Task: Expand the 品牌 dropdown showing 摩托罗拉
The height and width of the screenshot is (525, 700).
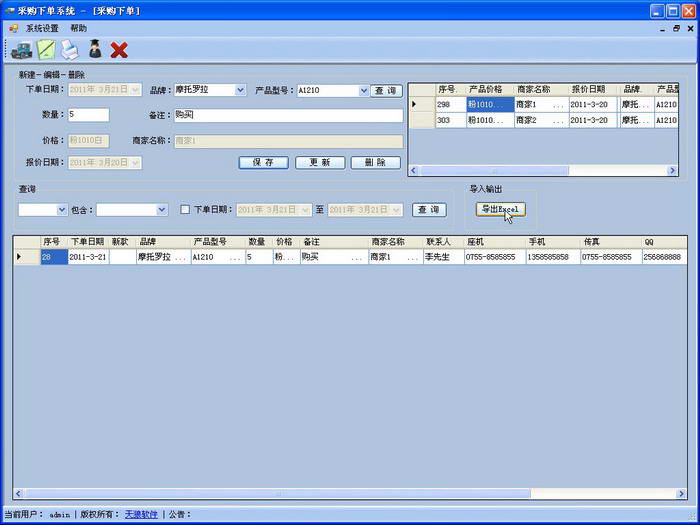Action: coord(240,90)
